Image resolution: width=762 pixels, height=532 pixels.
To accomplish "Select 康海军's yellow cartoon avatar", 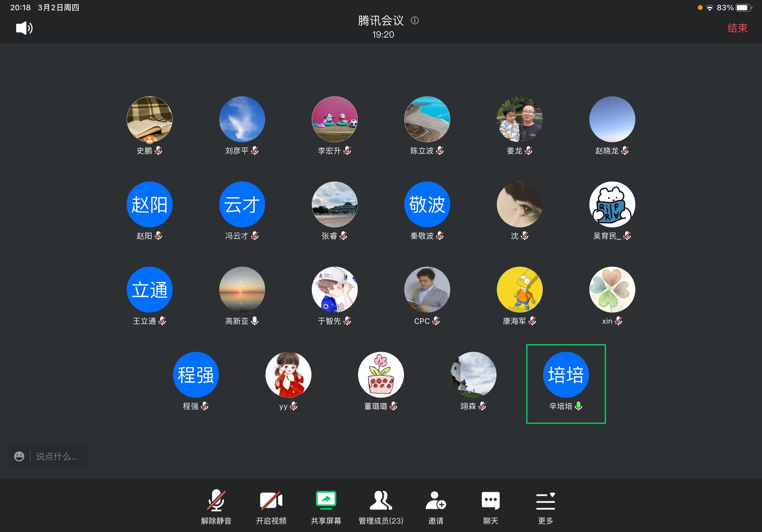I will 520,290.
